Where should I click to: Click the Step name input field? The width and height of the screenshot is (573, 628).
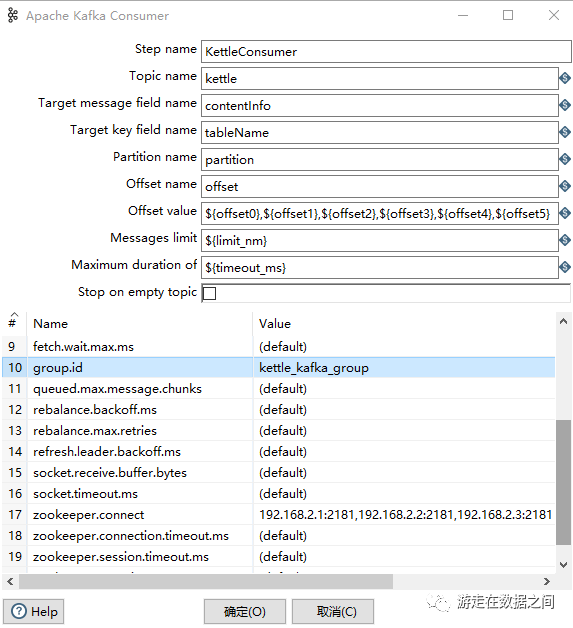click(386, 51)
